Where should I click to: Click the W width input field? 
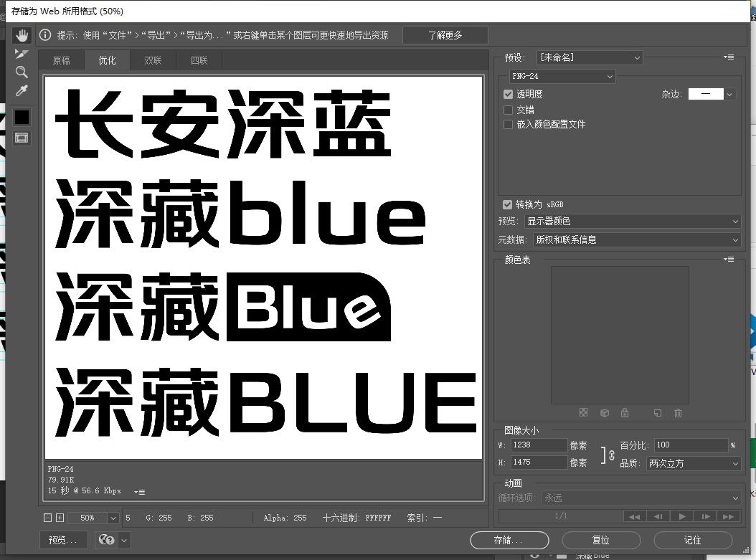[x=539, y=445]
